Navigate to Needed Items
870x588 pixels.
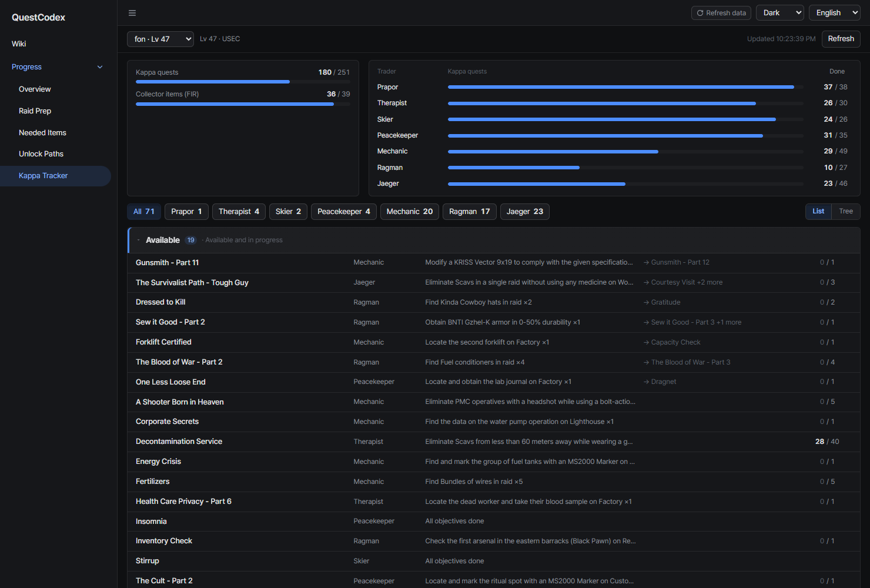(42, 133)
